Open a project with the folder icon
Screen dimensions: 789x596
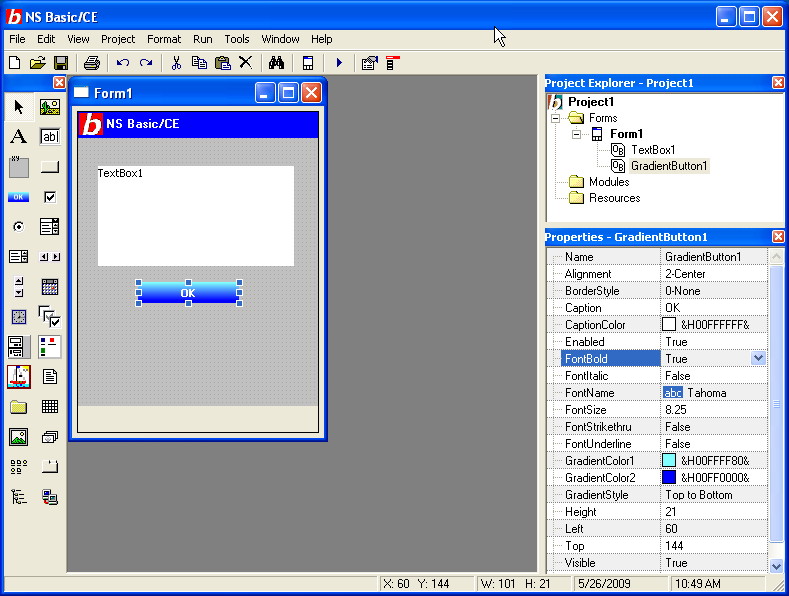pos(37,63)
